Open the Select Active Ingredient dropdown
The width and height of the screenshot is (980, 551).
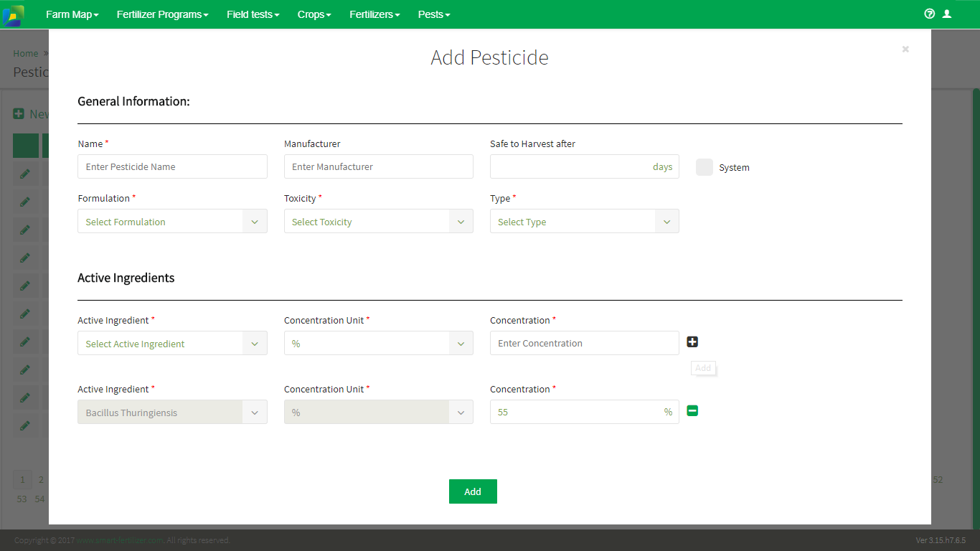[172, 344]
